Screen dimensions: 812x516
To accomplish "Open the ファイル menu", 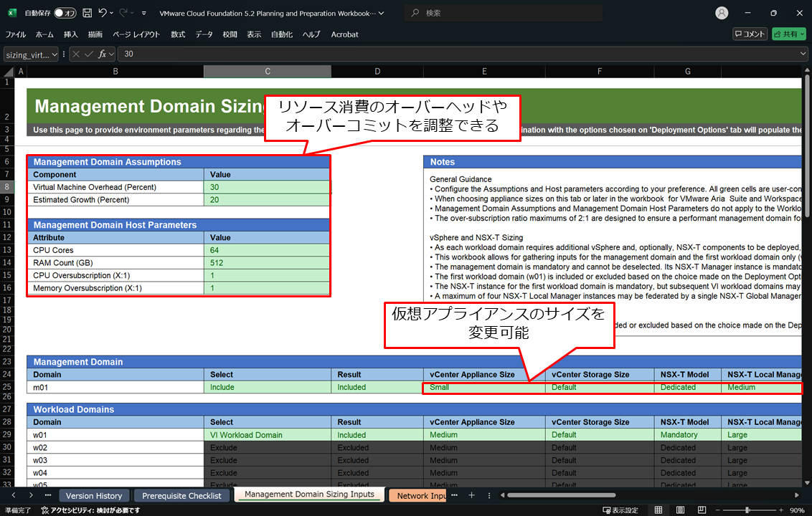I will click(x=16, y=34).
